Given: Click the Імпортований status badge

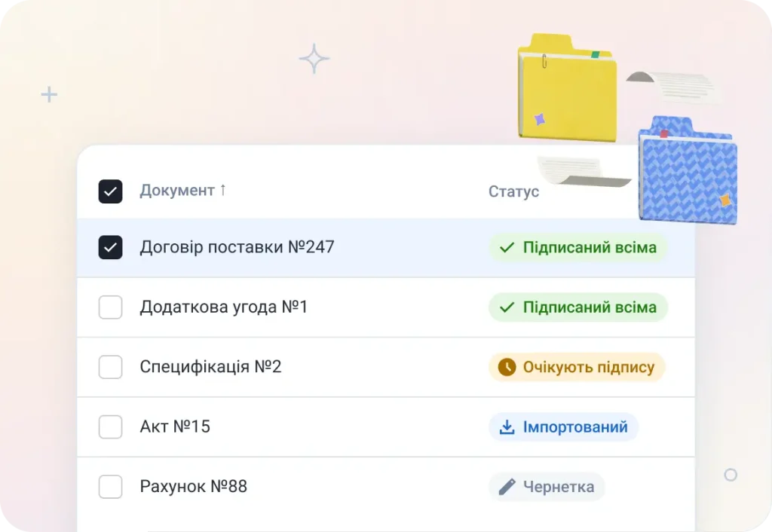Looking at the screenshot, I should pyautogui.click(x=563, y=427).
